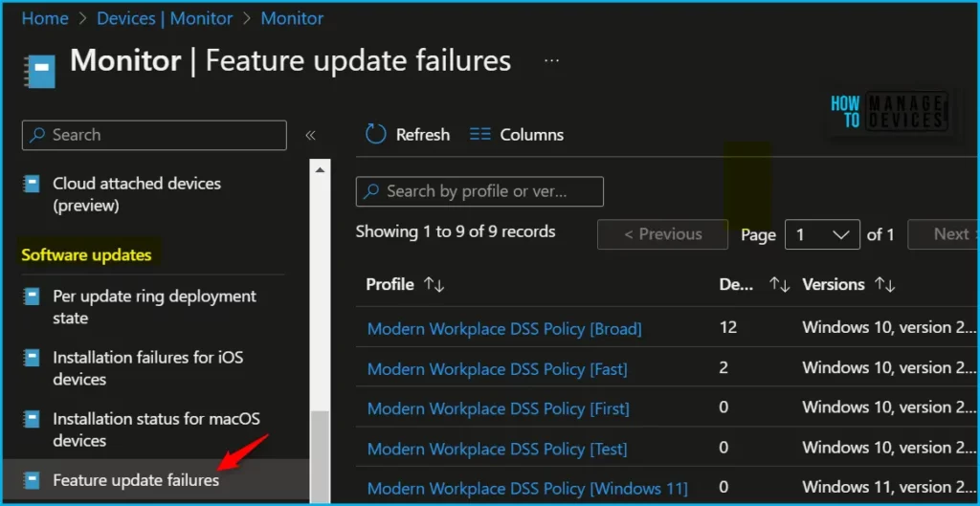The image size is (980, 506).
Task: Click the Installation failures for iOS icon
Action: 33,358
